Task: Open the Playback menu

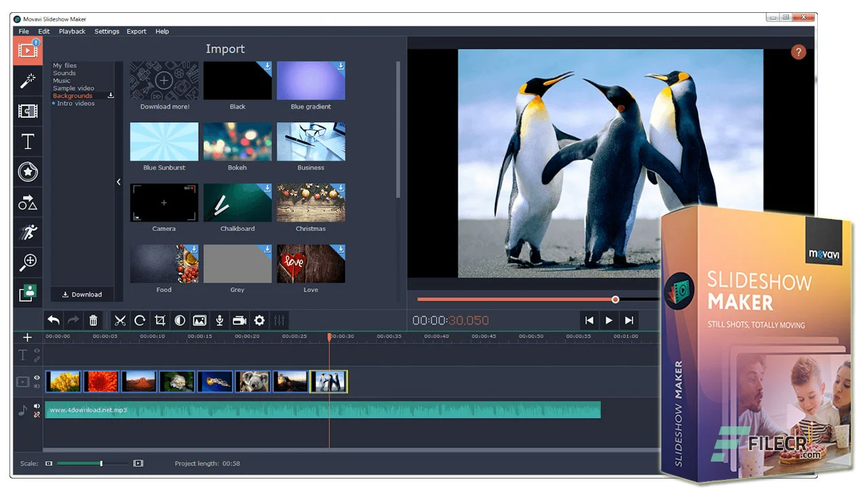Action: click(x=72, y=31)
